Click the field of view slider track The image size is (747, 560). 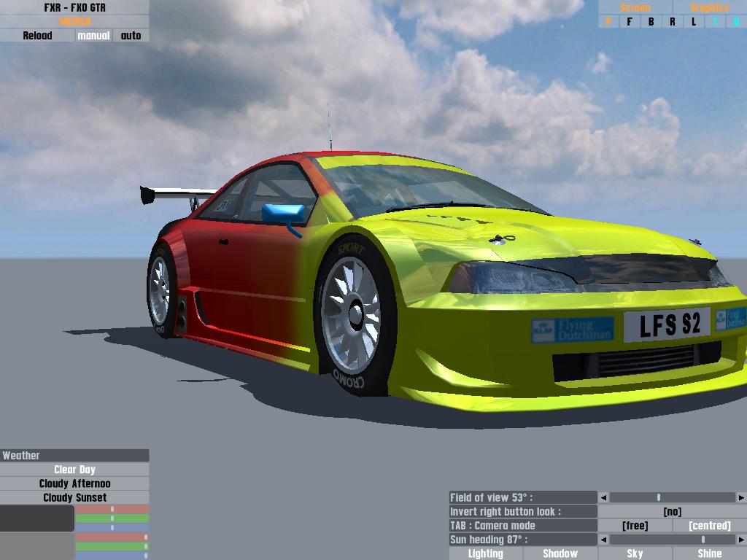point(672,497)
